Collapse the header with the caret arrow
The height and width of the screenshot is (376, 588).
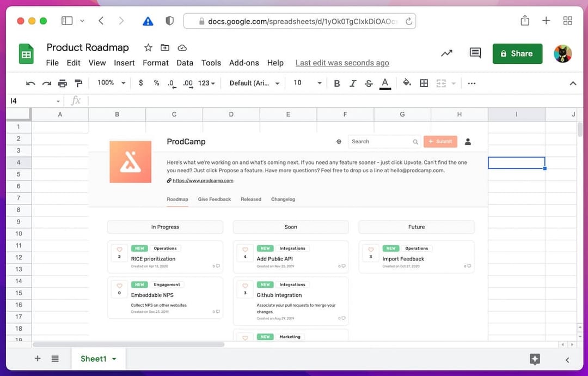[573, 83]
